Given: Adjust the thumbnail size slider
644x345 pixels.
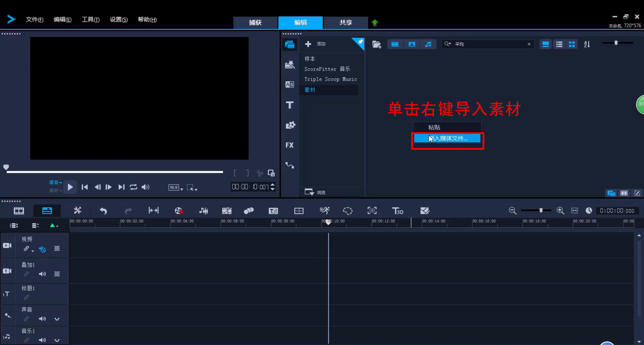Looking at the screenshot, I should click(616, 43).
